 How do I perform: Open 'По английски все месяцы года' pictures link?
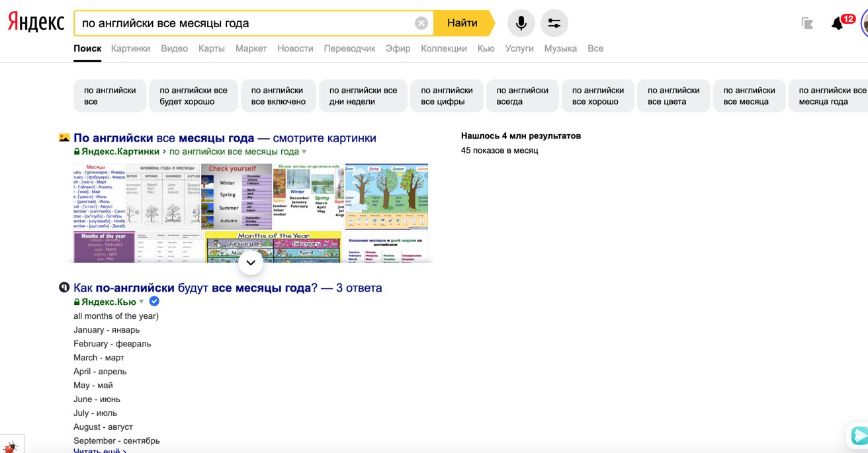click(x=225, y=138)
